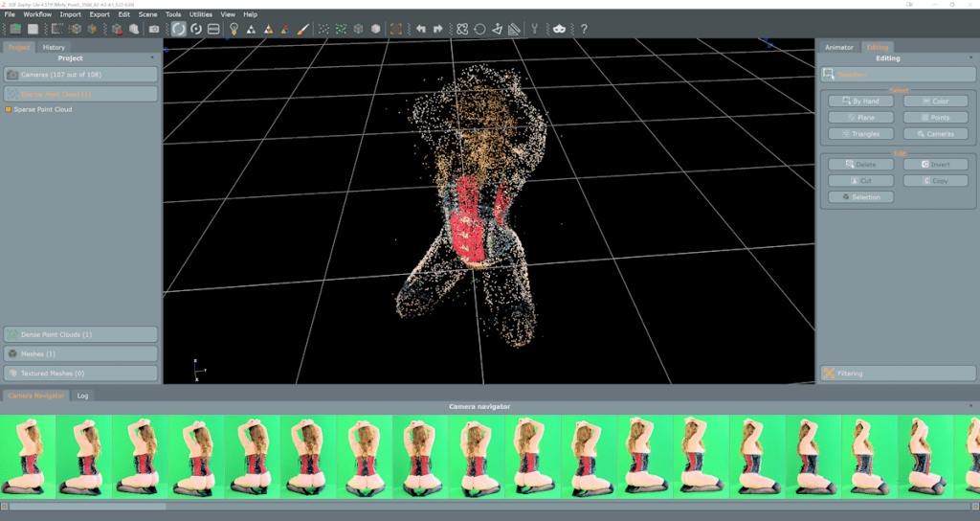Click the mask icon in toolbar
This screenshot has height=521, width=980.
[x=560, y=30]
